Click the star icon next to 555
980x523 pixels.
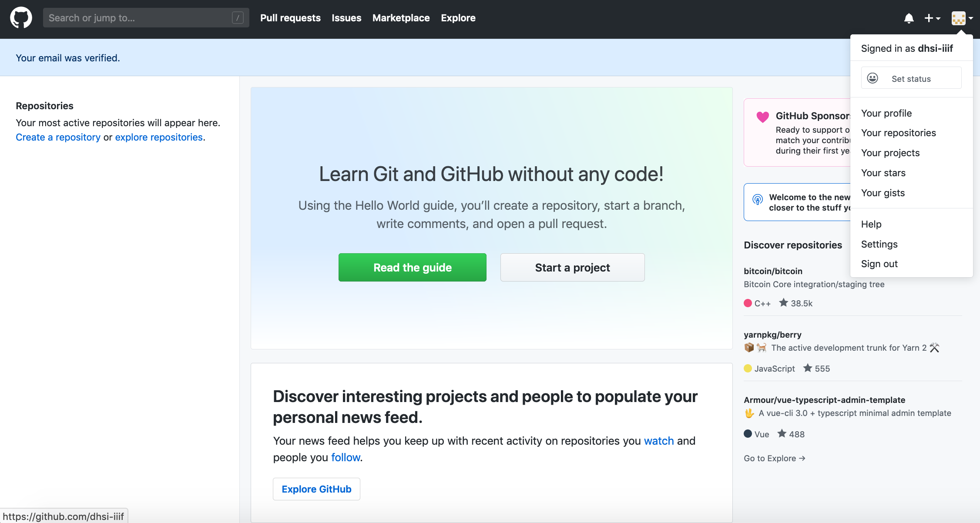pyautogui.click(x=808, y=368)
